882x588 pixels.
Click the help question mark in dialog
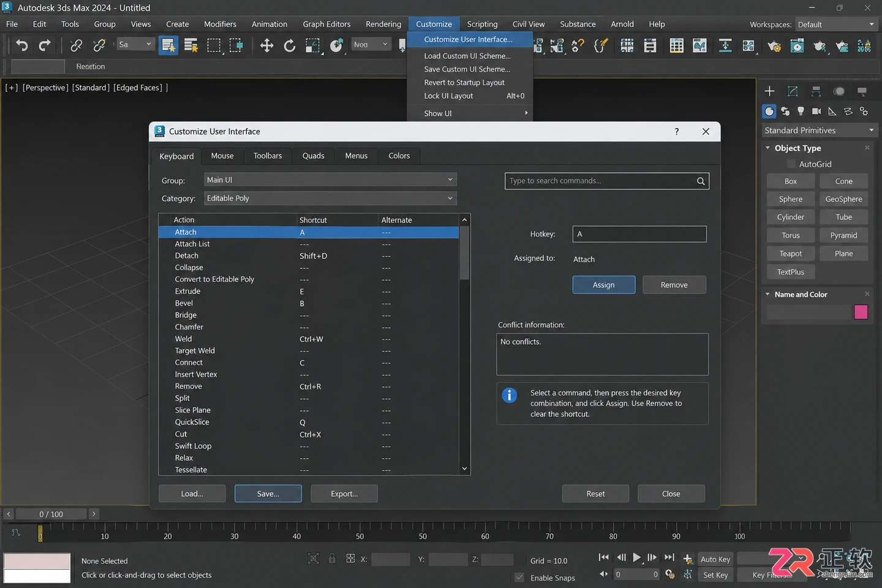(677, 132)
